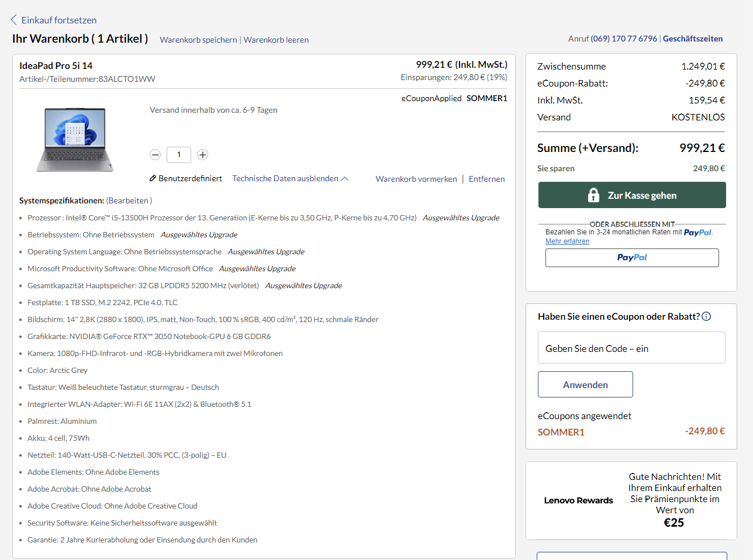Click Warenkorb vormerken link

click(x=416, y=179)
